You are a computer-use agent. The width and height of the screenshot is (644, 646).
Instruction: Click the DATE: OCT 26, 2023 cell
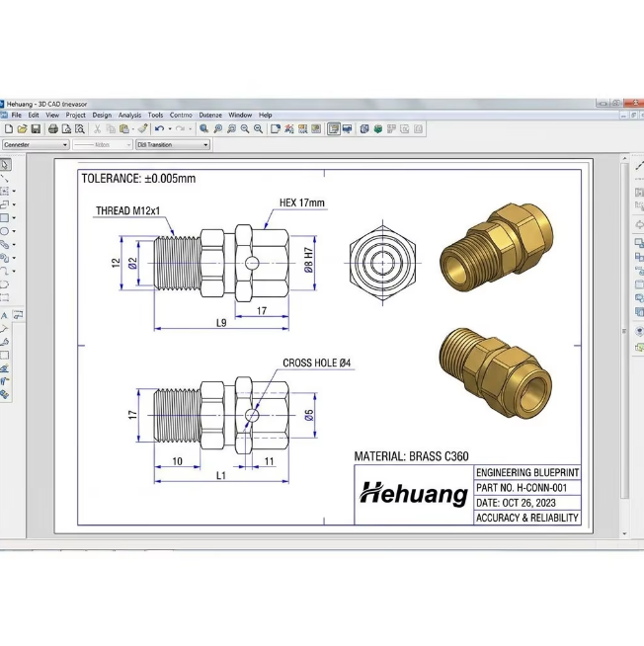[527, 503]
